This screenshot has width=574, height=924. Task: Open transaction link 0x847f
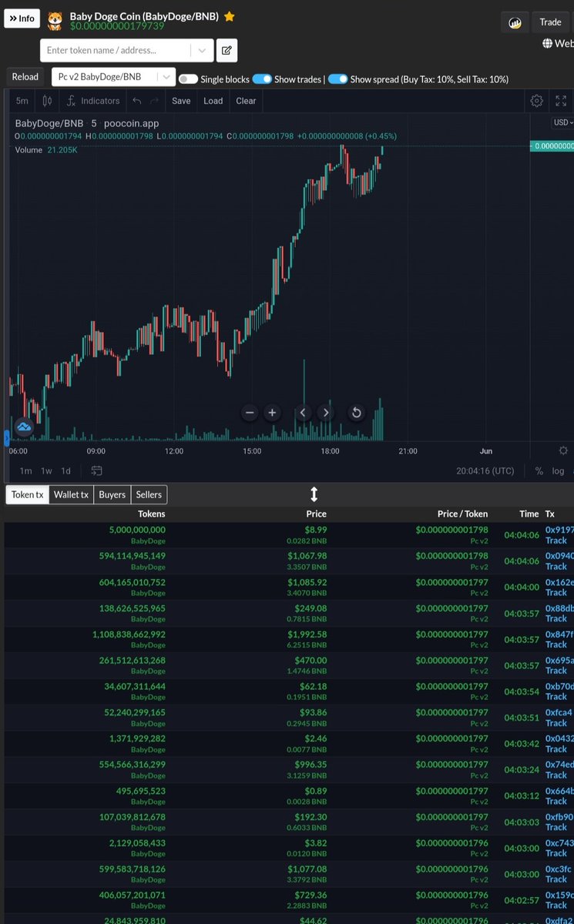[559, 634]
